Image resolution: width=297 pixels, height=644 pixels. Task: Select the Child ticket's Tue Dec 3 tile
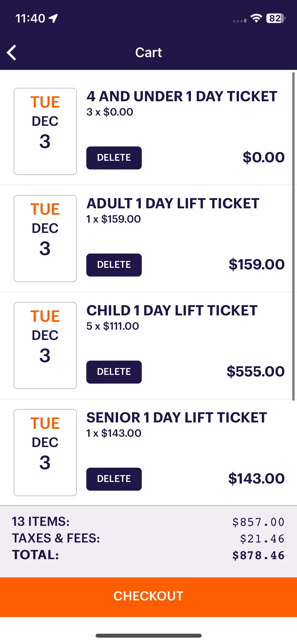point(45,346)
